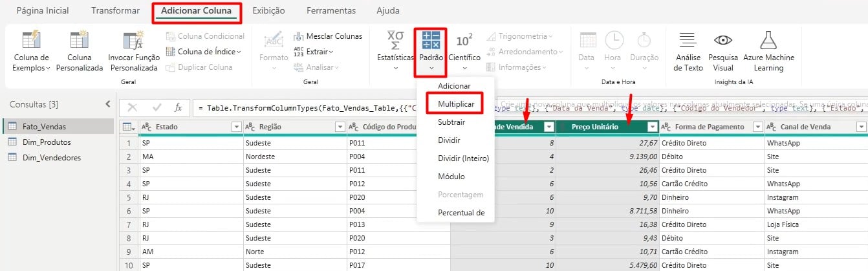Choose Multiplicar from the menu

(455, 103)
